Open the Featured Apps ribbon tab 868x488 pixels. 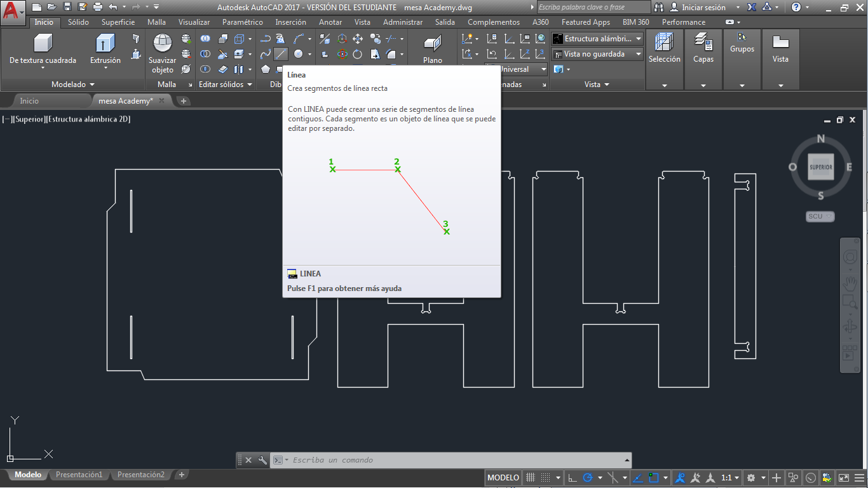coord(586,22)
